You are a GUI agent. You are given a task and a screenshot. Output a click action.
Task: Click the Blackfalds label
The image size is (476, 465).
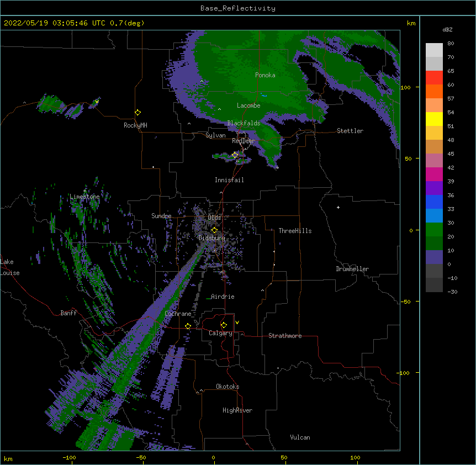tap(244, 123)
